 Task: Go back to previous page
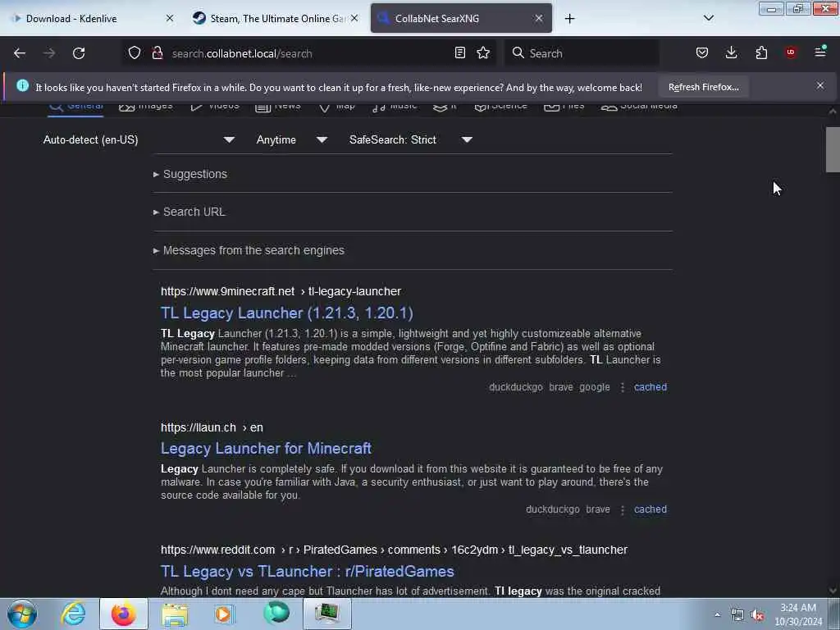click(x=20, y=53)
